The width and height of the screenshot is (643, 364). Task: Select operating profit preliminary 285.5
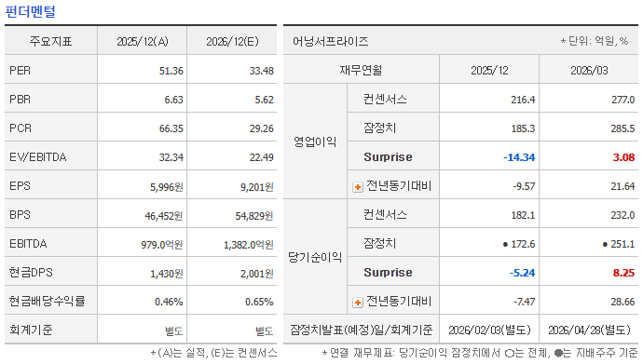click(622, 128)
